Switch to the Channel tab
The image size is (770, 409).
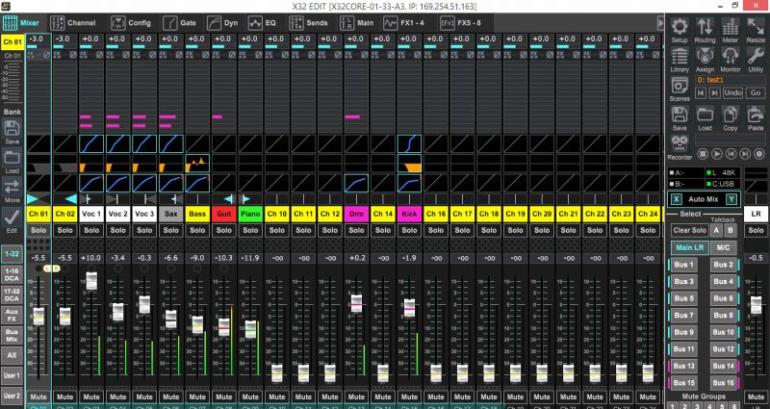72,23
